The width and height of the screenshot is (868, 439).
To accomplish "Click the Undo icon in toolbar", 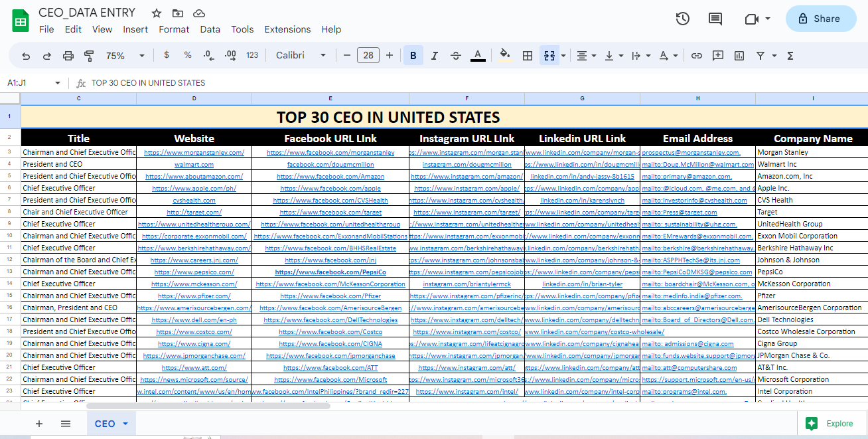I will 26,56.
